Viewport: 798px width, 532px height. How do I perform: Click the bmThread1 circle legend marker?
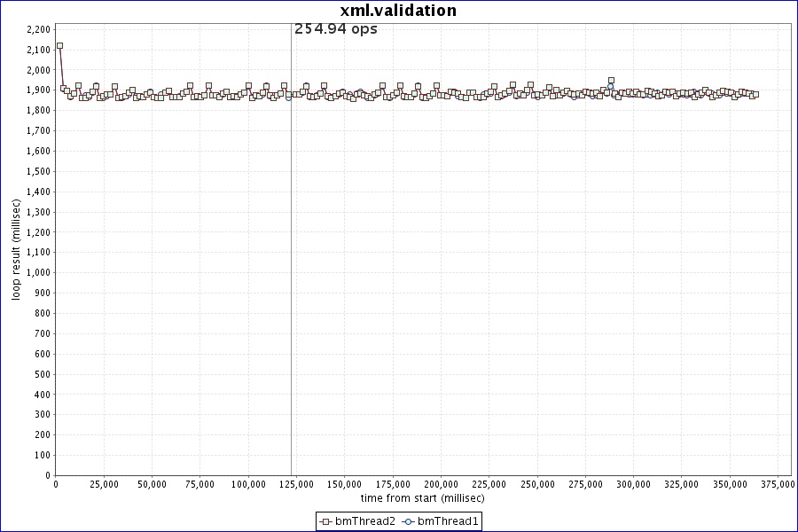(409, 521)
